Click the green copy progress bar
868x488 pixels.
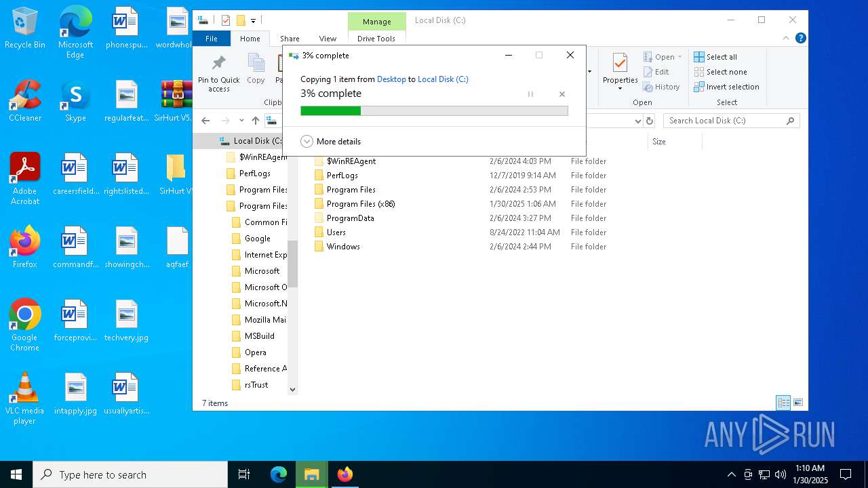[434, 110]
